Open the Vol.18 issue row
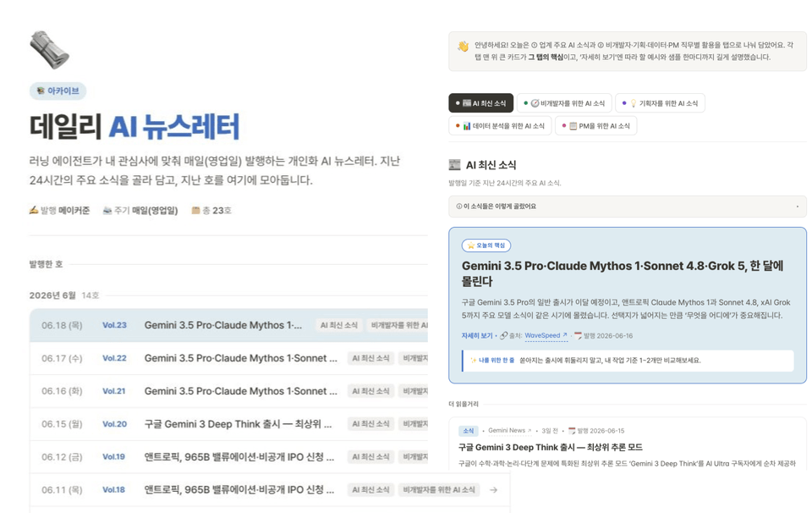Screen dimensions: 812x513 [x=270, y=489]
